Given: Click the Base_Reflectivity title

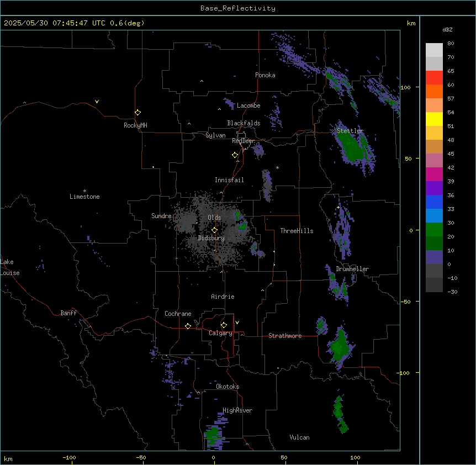Looking at the screenshot, I should pos(238,8).
